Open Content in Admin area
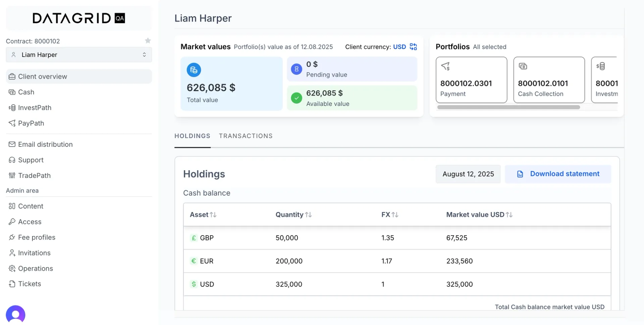Screen dimensions: 644x325 tap(31, 206)
